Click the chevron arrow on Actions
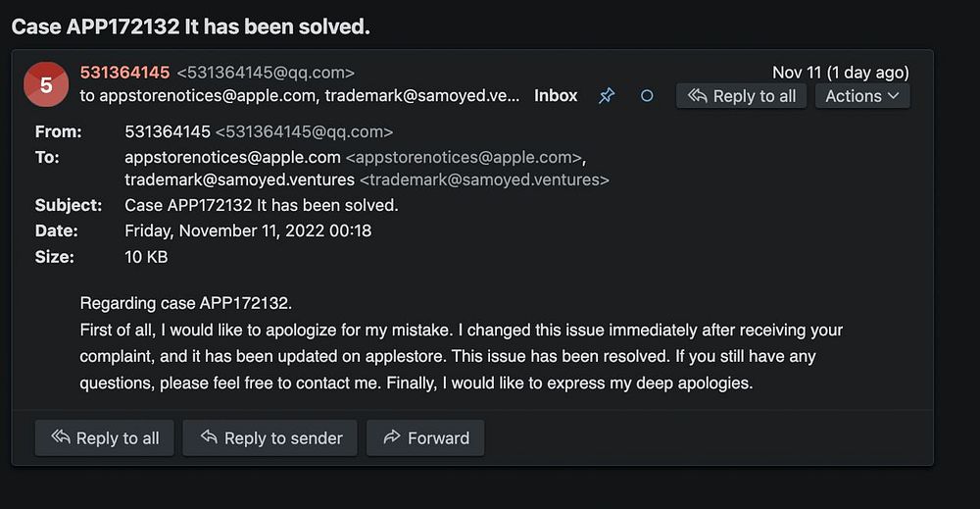980x509 pixels. pos(894,96)
